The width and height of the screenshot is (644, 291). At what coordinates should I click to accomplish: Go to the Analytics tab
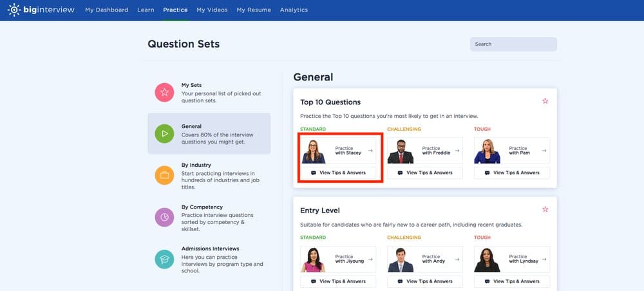point(294,10)
